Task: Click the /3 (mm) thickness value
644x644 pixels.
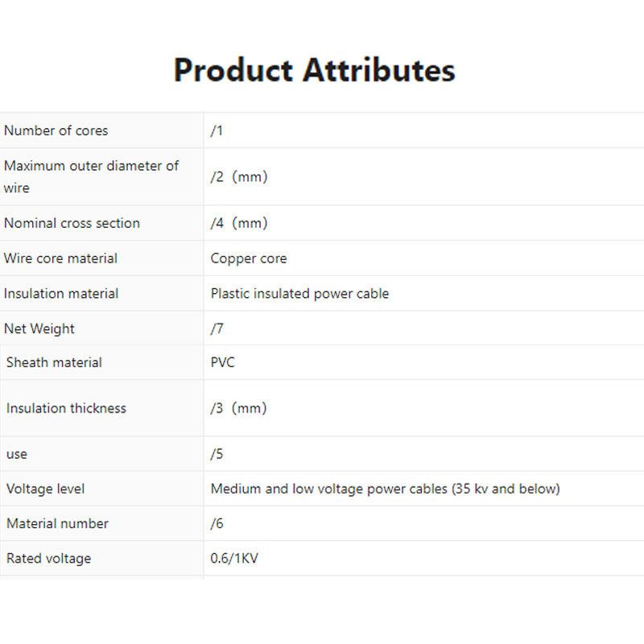Action: [238, 408]
